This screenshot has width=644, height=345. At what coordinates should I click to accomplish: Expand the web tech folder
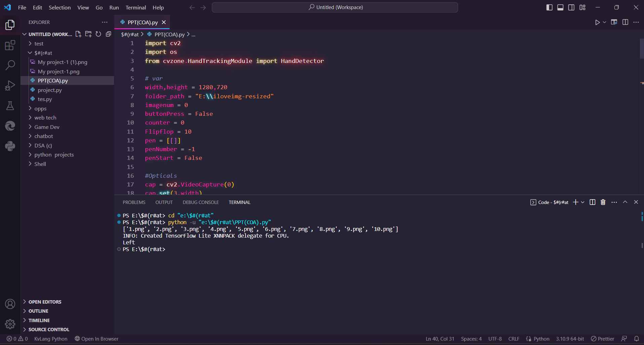click(67, 117)
